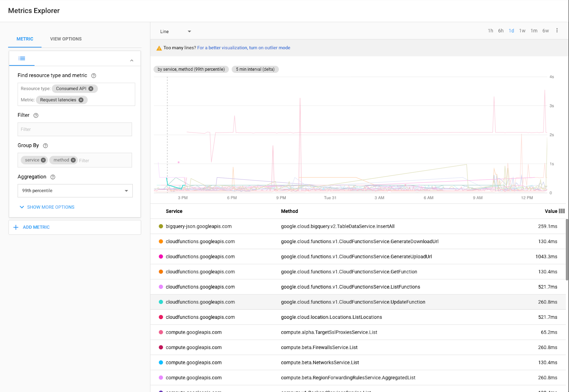Select the 1w time range
This screenshot has width=569, height=392.
click(522, 31)
